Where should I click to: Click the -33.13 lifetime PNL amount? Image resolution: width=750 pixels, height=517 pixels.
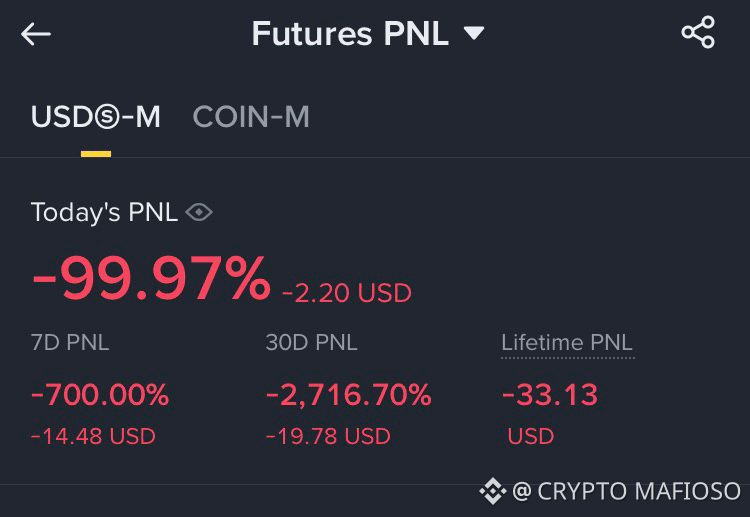click(550, 395)
